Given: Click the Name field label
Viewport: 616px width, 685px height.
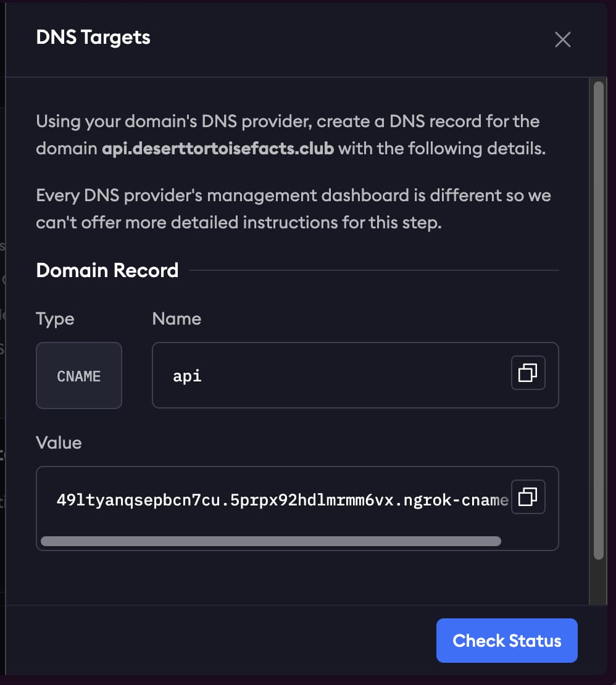Looking at the screenshot, I should point(177,319).
